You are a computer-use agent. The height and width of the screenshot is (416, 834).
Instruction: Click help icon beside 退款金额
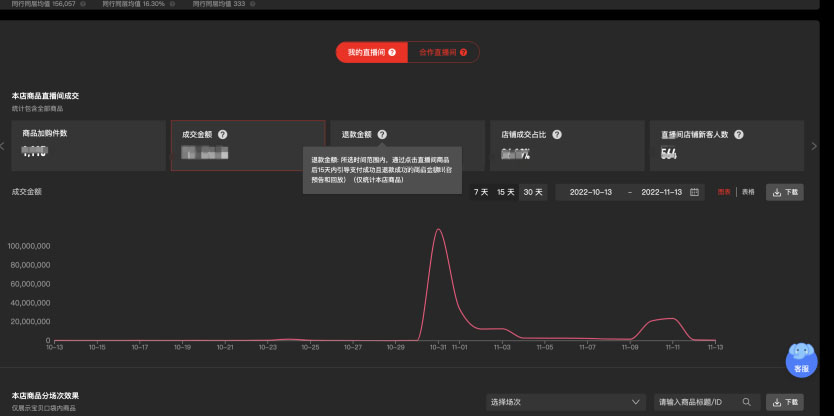(x=382, y=134)
